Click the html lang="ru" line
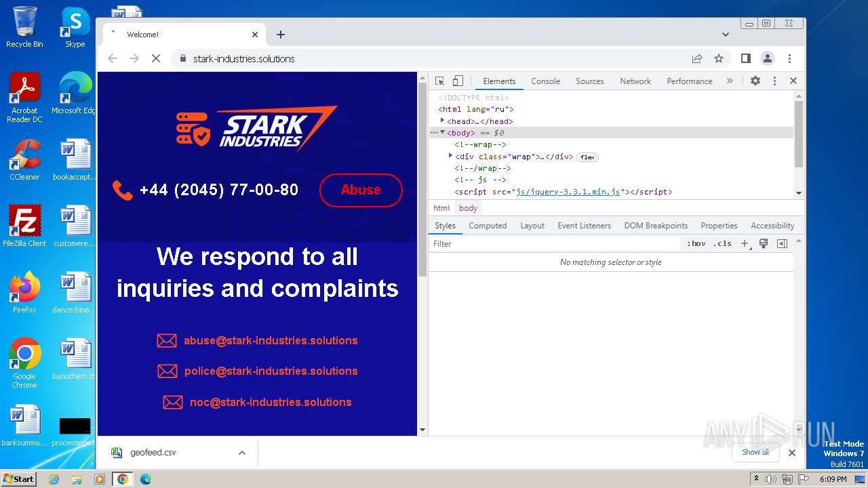868x488 pixels. point(476,109)
